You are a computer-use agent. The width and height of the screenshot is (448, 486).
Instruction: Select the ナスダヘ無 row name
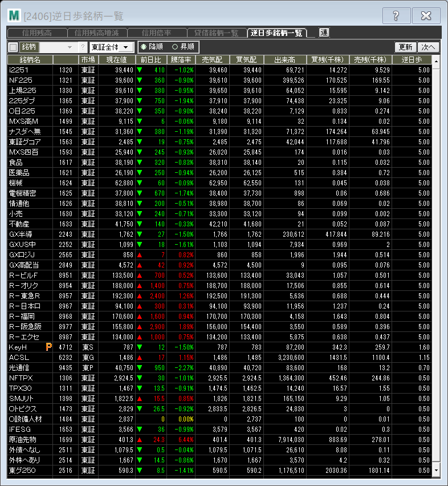point(25,132)
